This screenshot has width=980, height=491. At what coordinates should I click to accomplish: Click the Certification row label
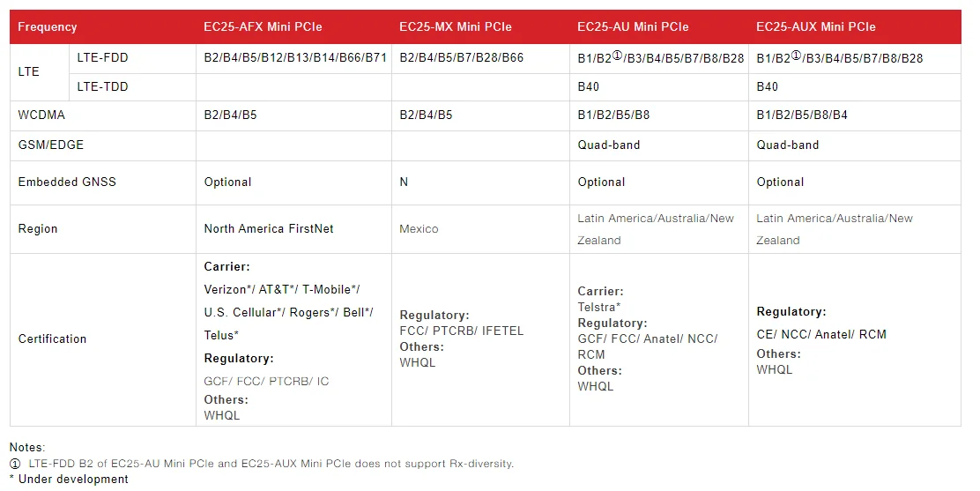click(52, 339)
